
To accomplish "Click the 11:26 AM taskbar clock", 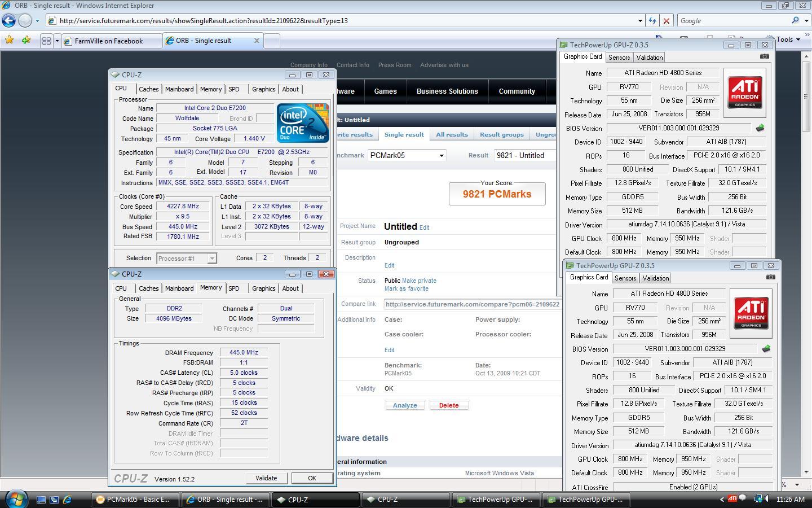I will point(791,500).
